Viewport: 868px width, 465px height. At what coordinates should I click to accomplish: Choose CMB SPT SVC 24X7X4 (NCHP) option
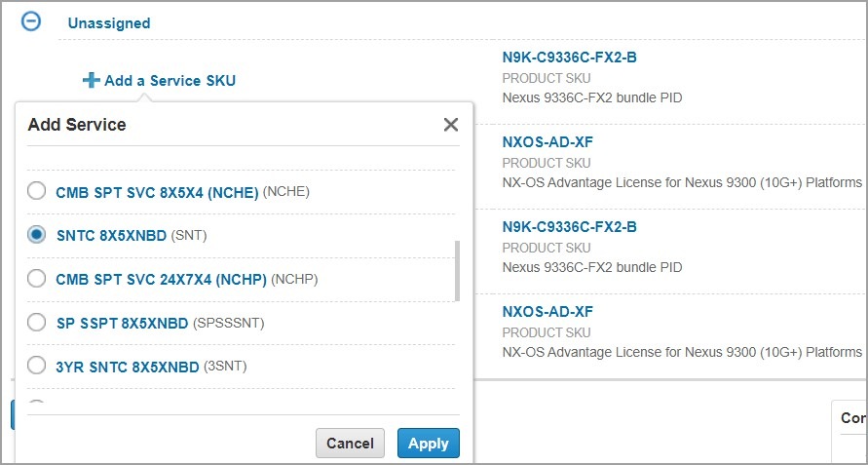click(36, 279)
